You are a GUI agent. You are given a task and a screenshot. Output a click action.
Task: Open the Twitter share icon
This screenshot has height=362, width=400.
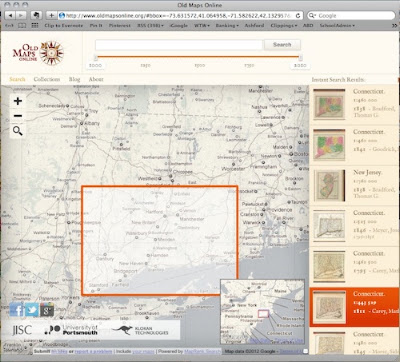(x=32, y=310)
